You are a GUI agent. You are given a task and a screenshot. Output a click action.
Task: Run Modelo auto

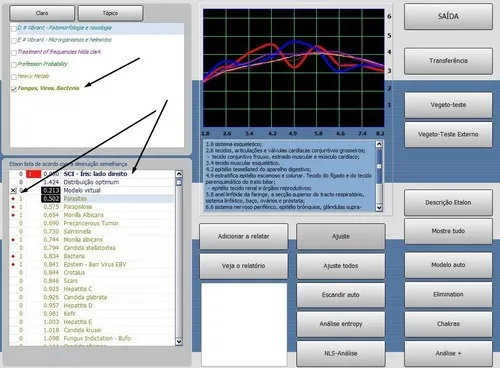click(x=448, y=265)
